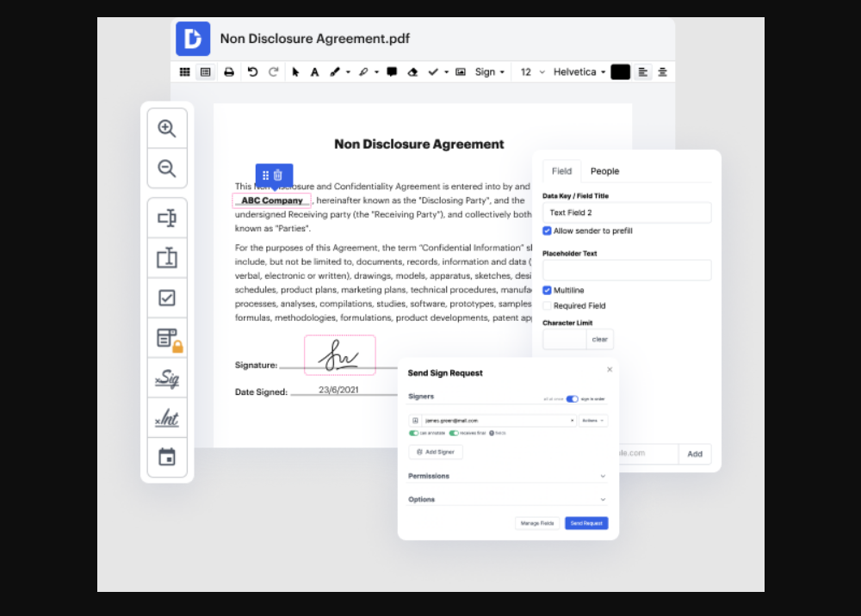Open the Actions dropdown for the signer
861x616 pixels.
coord(593,420)
